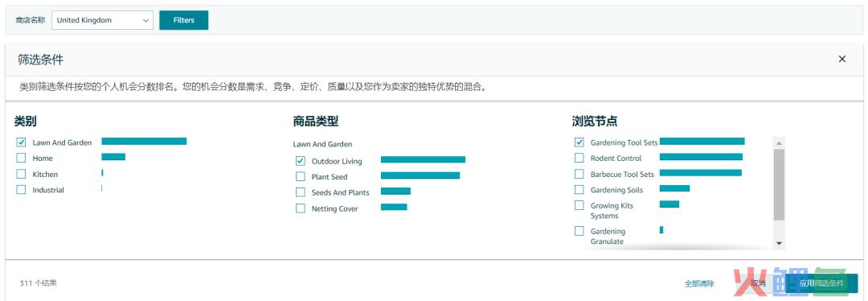Click the Filters button
The height and width of the screenshot is (301, 868).
pos(184,20)
